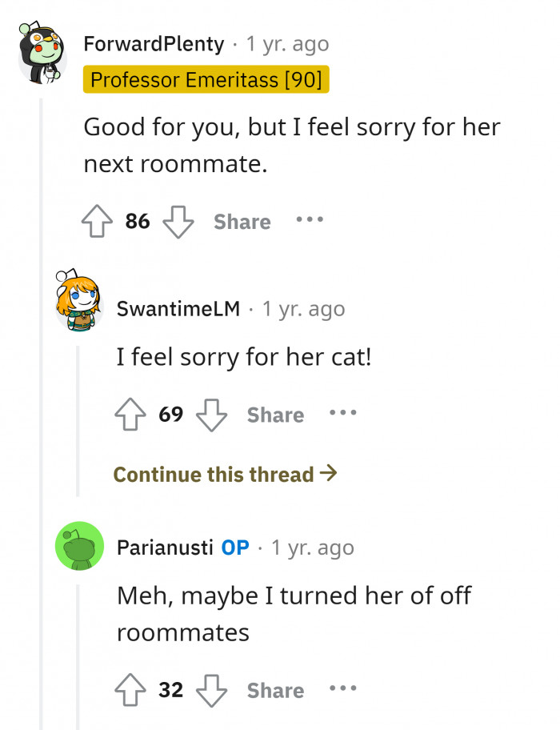Upvote Parianusti's reply

[x=130, y=689]
